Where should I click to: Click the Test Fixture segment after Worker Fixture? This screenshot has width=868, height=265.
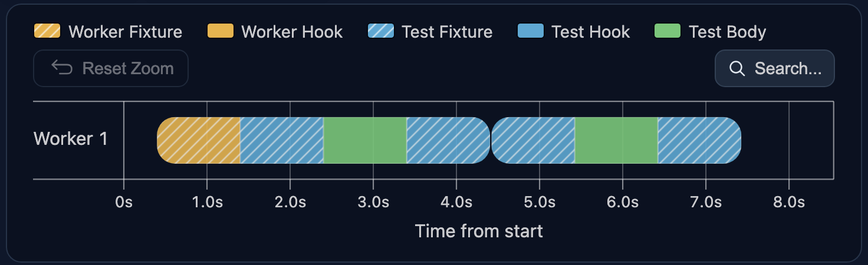pyautogui.click(x=282, y=140)
